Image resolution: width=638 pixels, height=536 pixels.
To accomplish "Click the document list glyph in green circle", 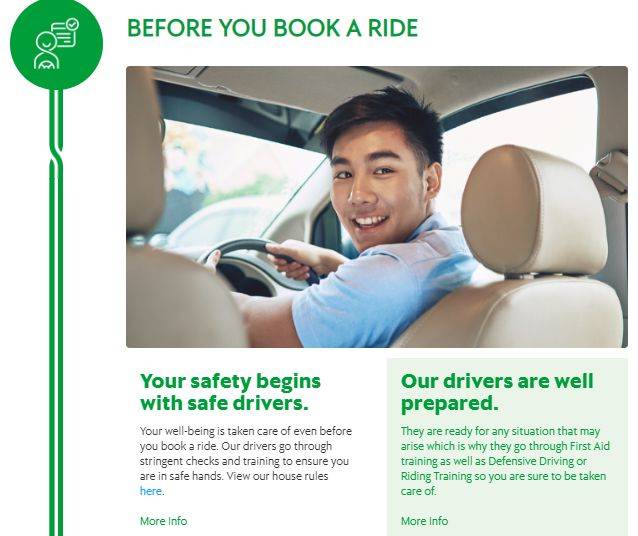I will pyautogui.click(x=64, y=35).
